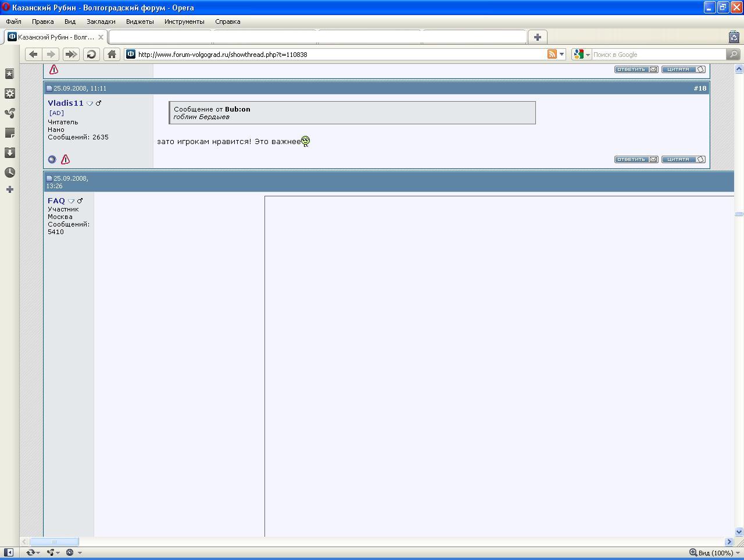
Task: Open the Bookmarks panel in the sidebar
Action: pyautogui.click(x=9, y=74)
